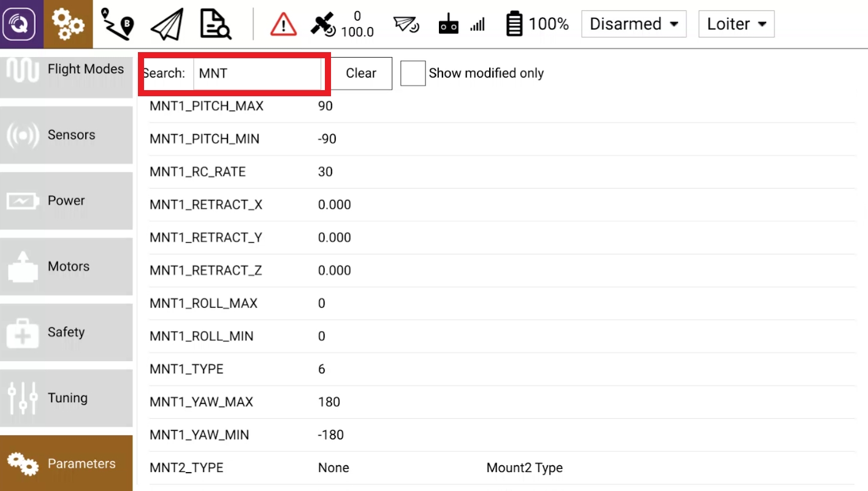Screen dimensions: 868x491
Task: Open Vehicle Setup gears icon
Action: 67,24
